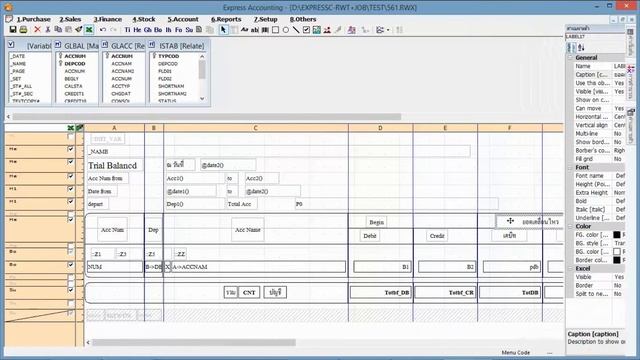Click the Border color black swatch
640x360 pixels.
tap(617, 260)
